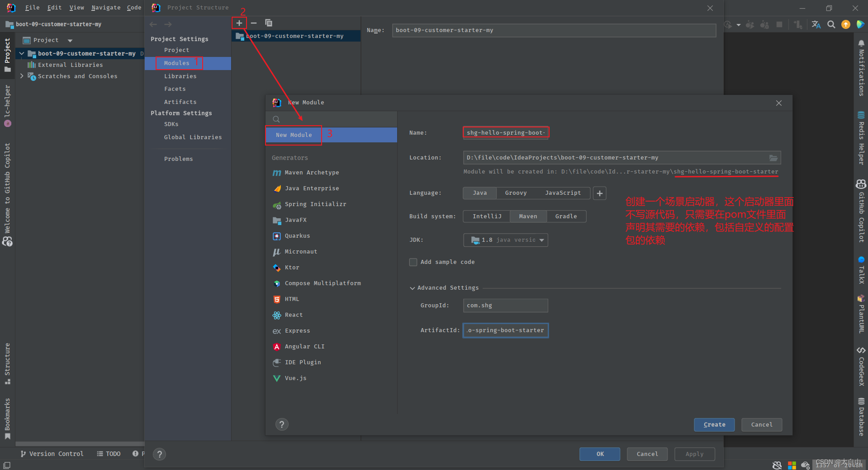Open the run configuration dropdown arrow
The width and height of the screenshot is (868, 470).
pos(738,25)
